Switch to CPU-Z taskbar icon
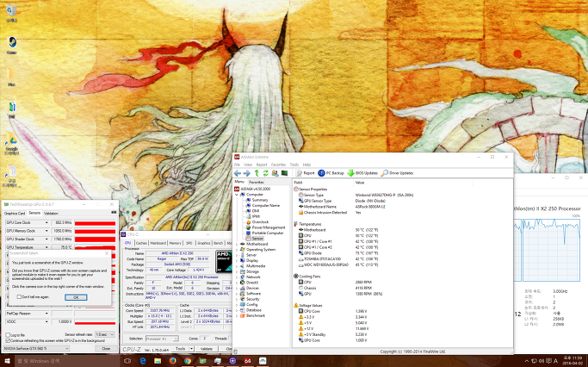Screen dimensions: 588x367 pyautogui.click(x=232, y=361)
